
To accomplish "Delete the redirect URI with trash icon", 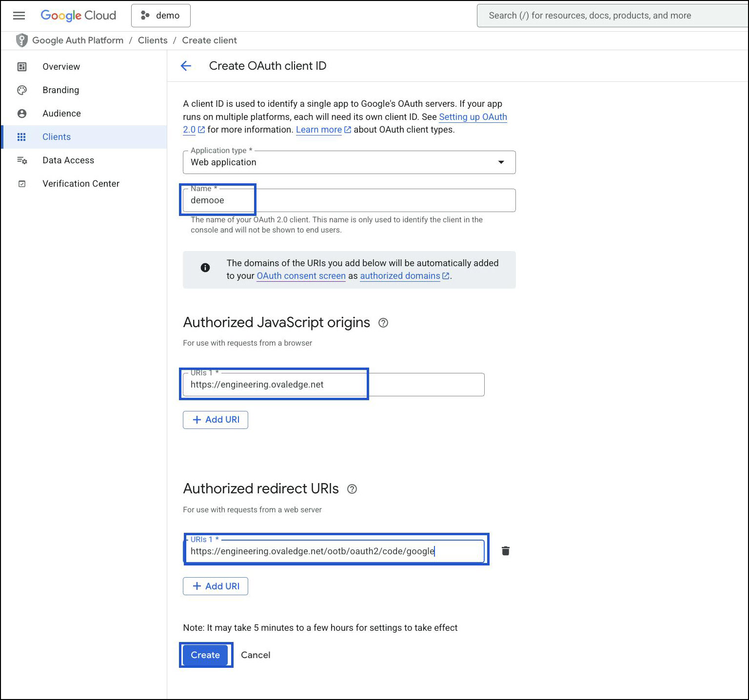I will pyautogui.click(x=506, y=551).
